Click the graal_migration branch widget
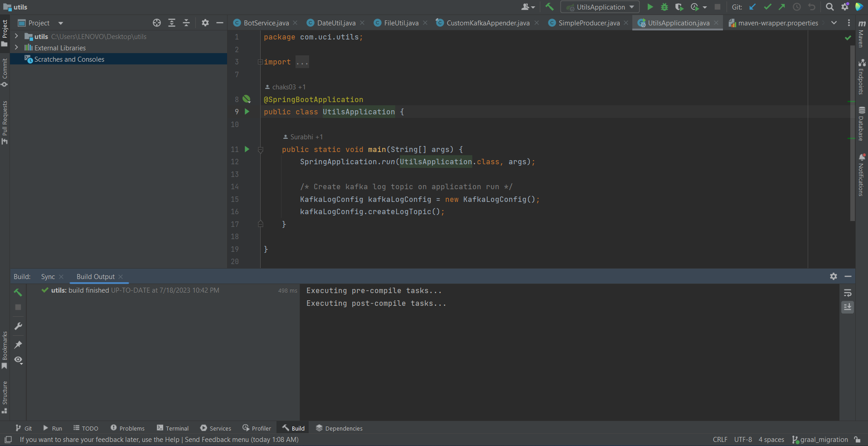 pyautogui.click(x=820, y=440)
